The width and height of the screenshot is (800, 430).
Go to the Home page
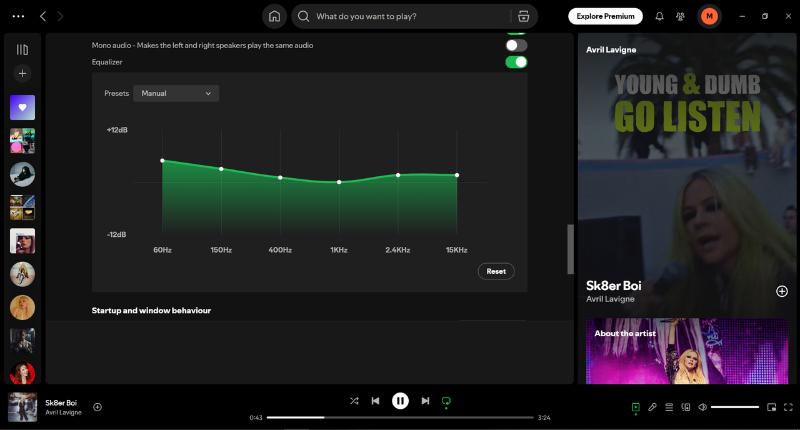274,16
